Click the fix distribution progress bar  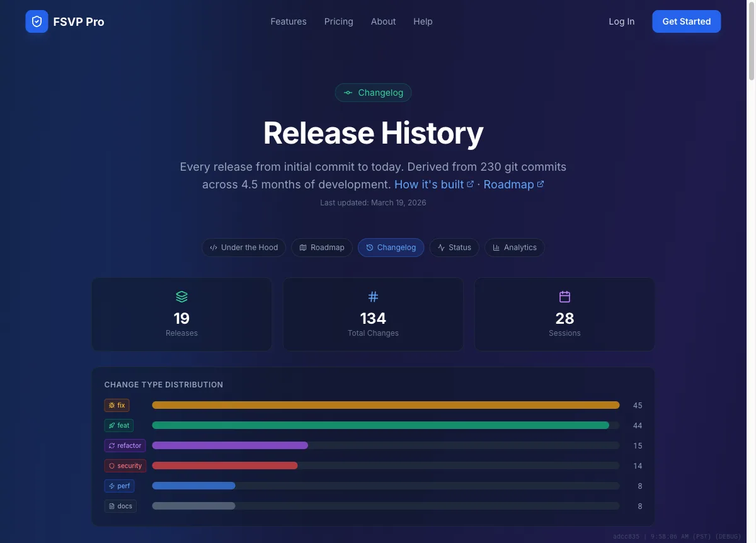click(385, 405)
